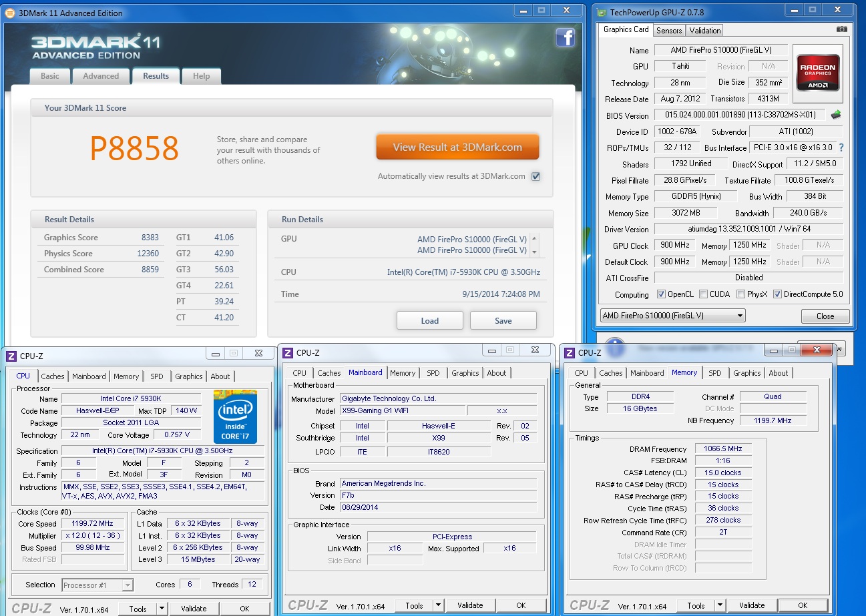
Task: Click the CPU-Z icon in the Memory window
Action: tap(570, 352)
